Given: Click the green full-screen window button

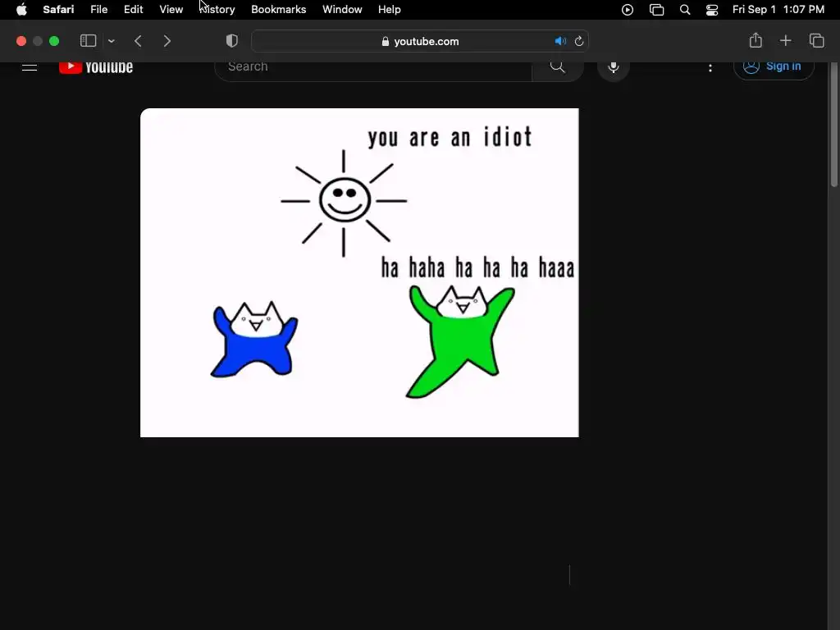Looking at the screenshot, I should (54, 41).
